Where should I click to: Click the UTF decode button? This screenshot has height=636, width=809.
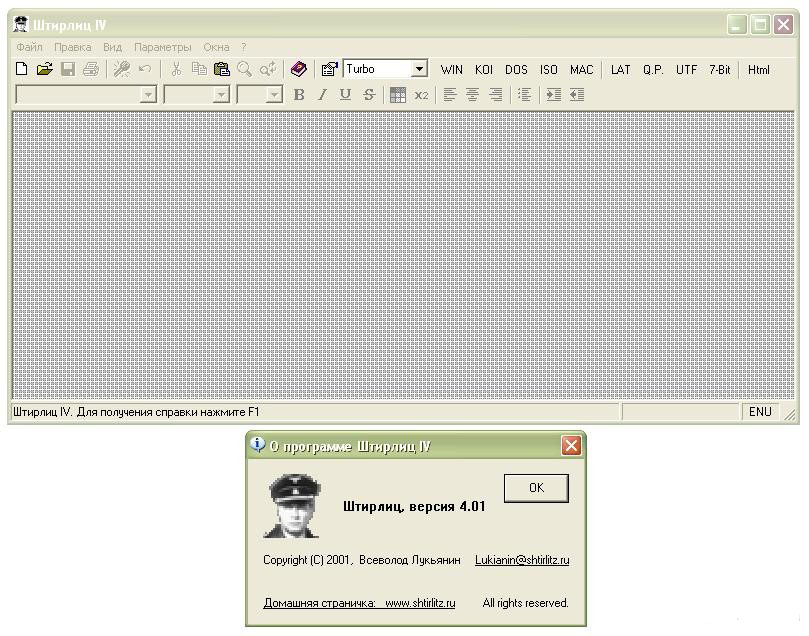(687, 70)
